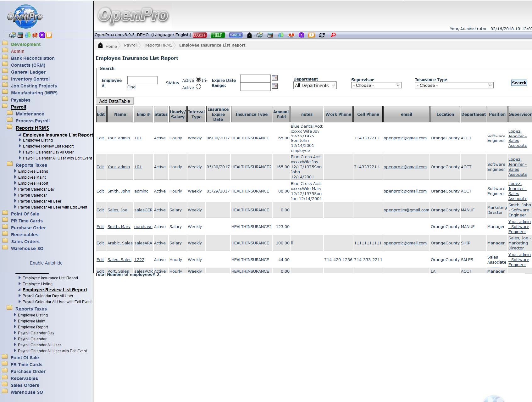Go to Payroll in the breadcrumb

[x=130, y=45]
